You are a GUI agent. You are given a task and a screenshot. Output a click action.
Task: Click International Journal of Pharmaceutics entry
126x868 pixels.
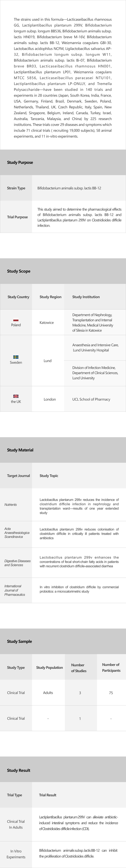click(x=14, y=590)
